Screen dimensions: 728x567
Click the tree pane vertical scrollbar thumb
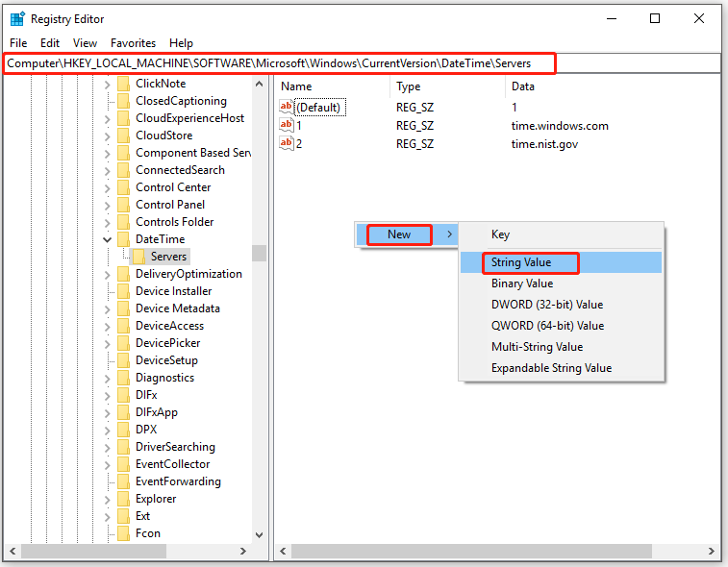coord(259,254)
